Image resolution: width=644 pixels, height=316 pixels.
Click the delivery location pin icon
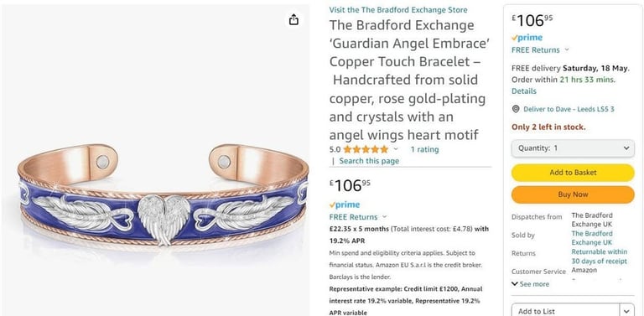click(516, 109)
